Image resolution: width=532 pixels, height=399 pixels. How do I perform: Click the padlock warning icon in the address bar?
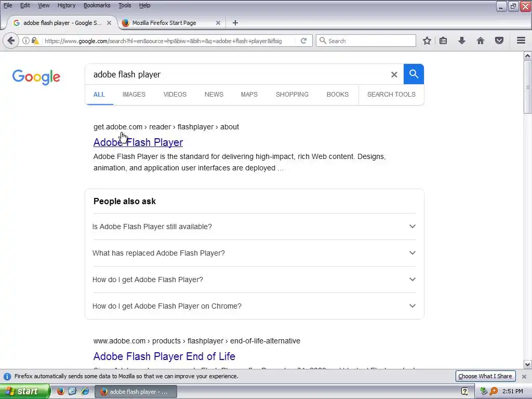click(35, 41)
